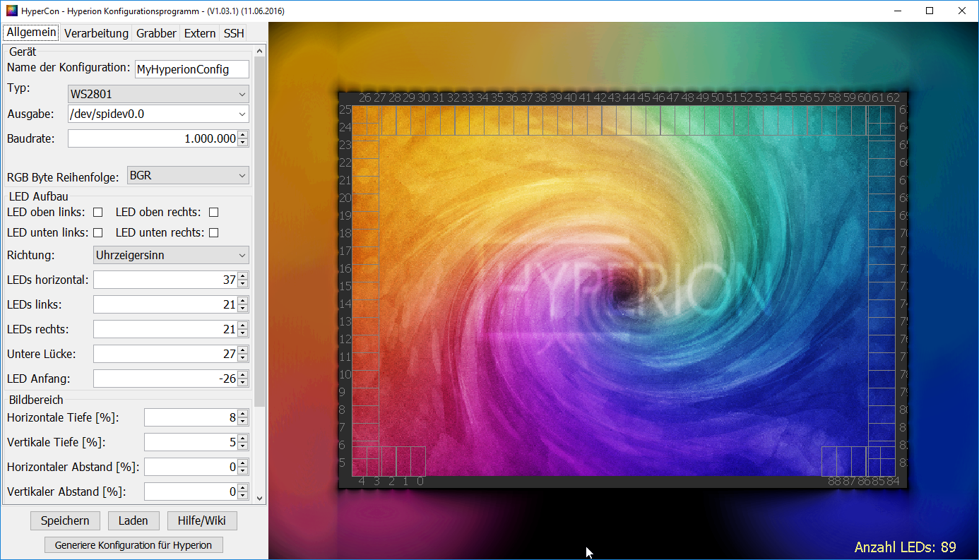This screenshot has width=979, height=560.
Task: Expand the RGB Byte Reihenfolge dropdown
Action: coord(188,175)
